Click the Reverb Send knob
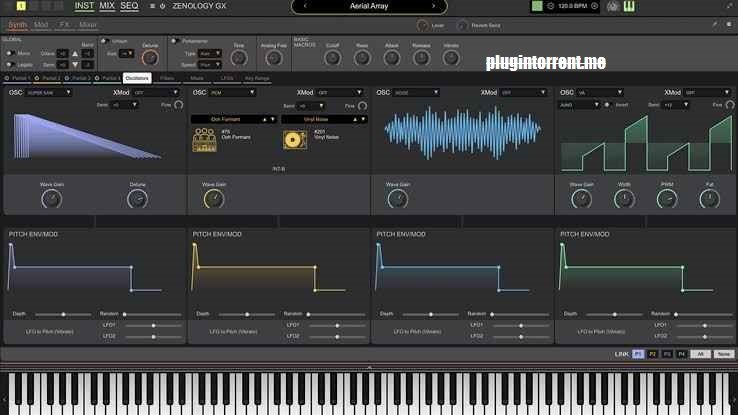 click(462, 25)
